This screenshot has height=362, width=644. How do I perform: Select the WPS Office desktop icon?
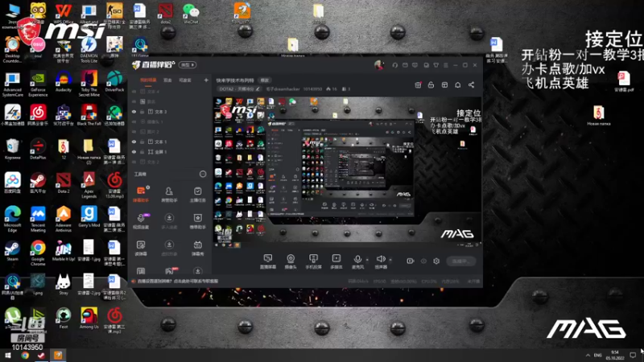[x=64, y=13]
